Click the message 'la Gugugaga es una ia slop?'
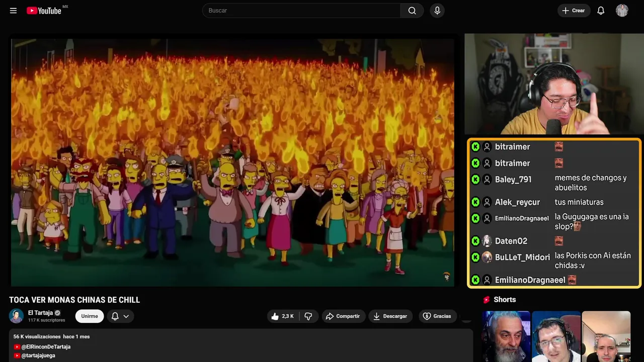The width and height of the screenshot is (644, 362). tap(592, 222)
